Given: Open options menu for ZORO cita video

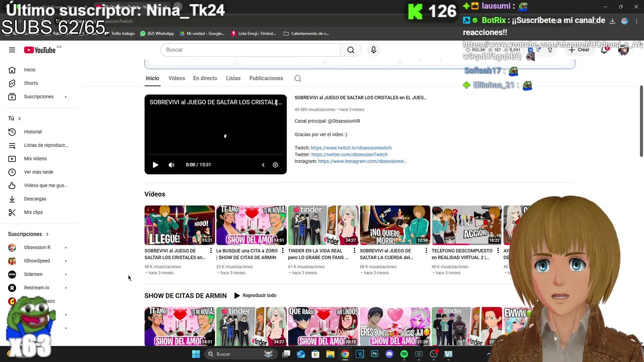Looking at the screenshot, I should 283,251.
